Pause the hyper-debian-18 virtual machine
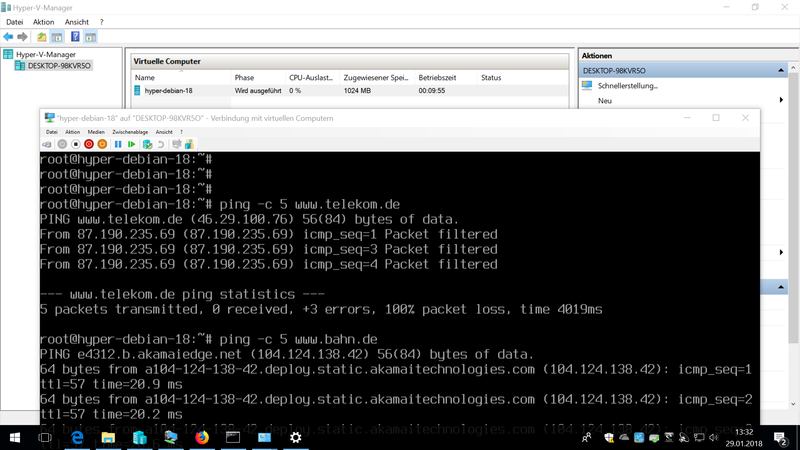Viewport: 800px width, 450px height. click(118, 144)
